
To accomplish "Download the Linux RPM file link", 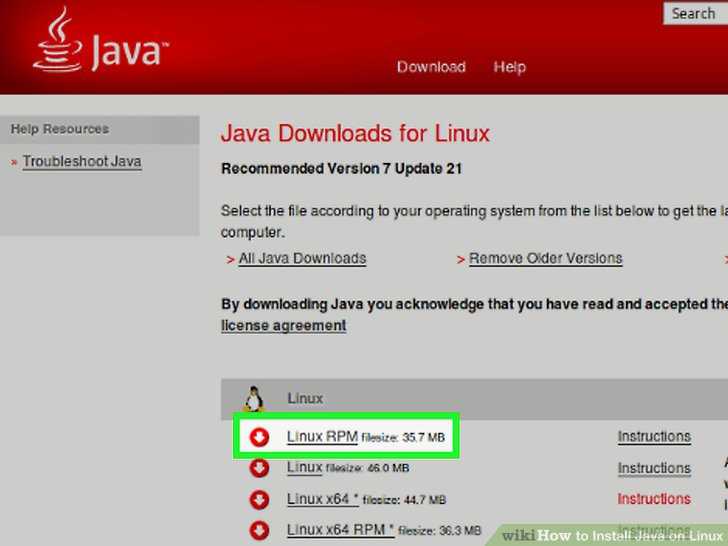I will 322,436.
